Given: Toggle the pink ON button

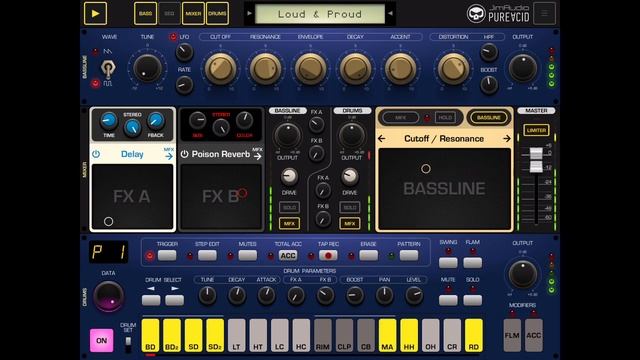Looking at the screenshot, I should tap(102, 340).
